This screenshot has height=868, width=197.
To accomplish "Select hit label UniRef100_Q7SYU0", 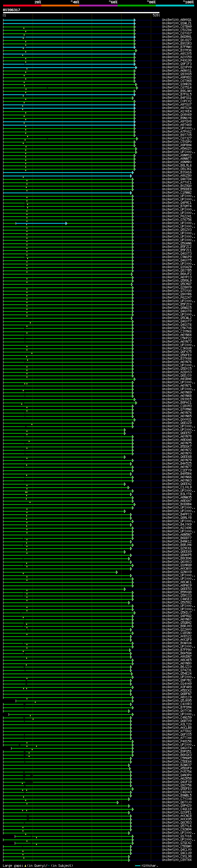I will pyautogui.click(x=177, y=291).
